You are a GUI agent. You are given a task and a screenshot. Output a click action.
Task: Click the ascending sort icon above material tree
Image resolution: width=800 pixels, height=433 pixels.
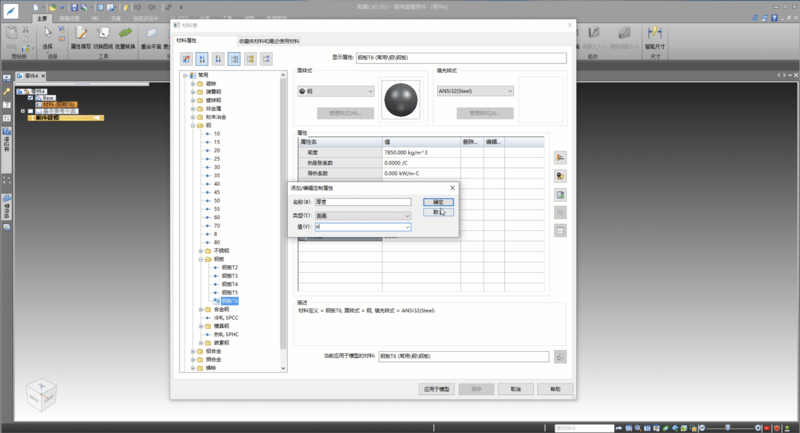pyautogui.click(x=203, y=59)
